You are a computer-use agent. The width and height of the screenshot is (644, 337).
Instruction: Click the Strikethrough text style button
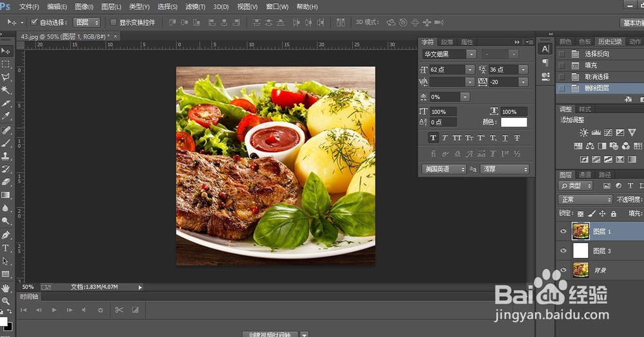pyautogui.click(x=517, y=138)
